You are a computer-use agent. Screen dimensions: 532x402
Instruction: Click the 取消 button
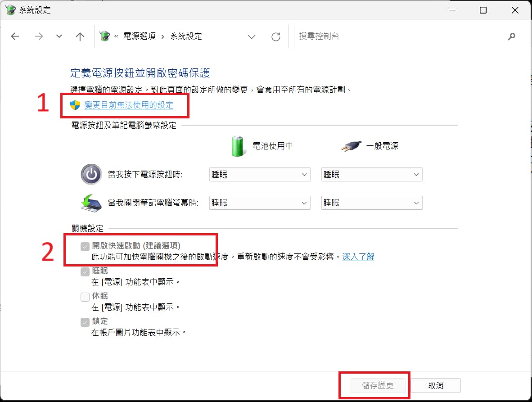coord(436,385)
